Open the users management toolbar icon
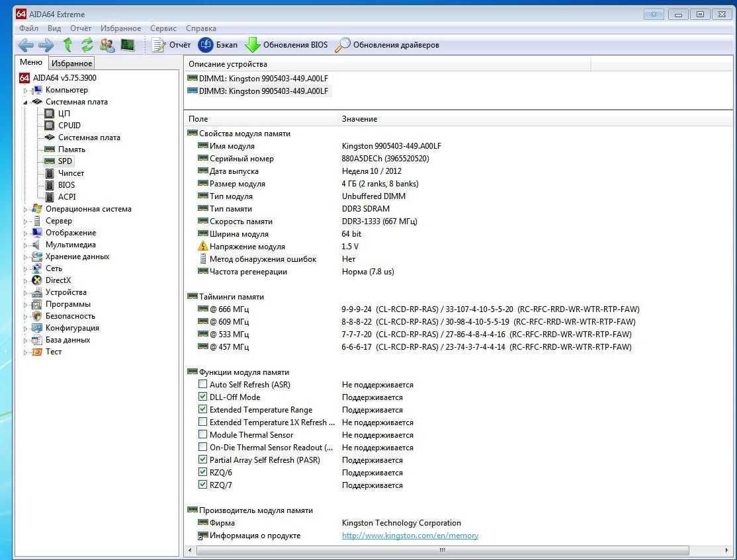 pyautogui.click(x=107, y=45)
